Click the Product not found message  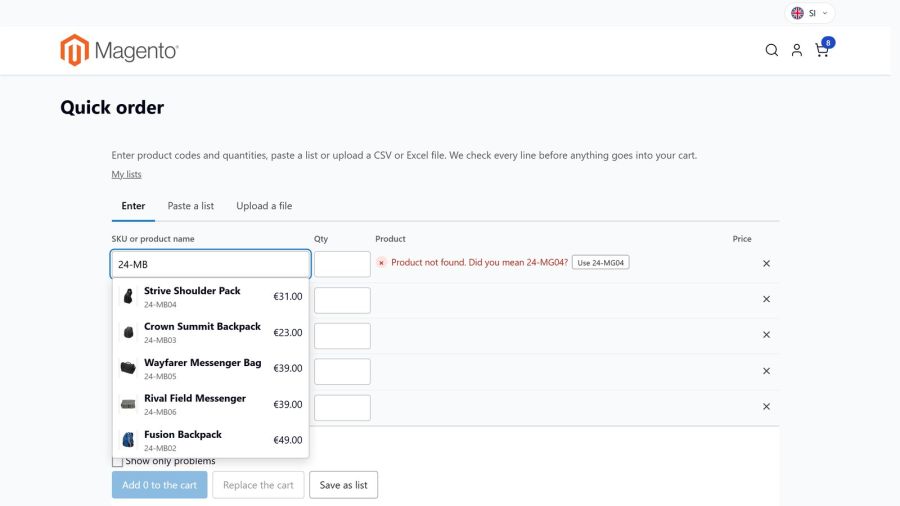coord(479,263)
